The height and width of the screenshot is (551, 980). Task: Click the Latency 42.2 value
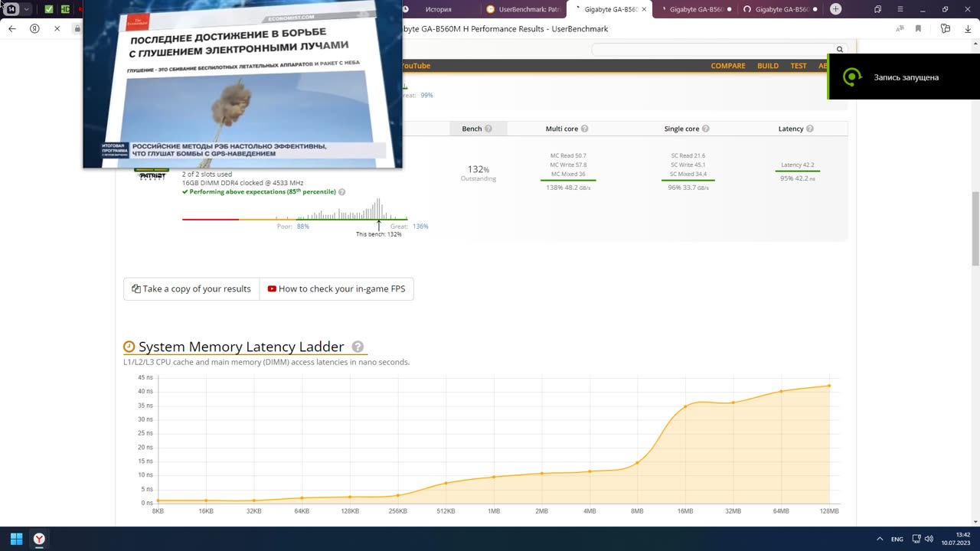point(798,165)
